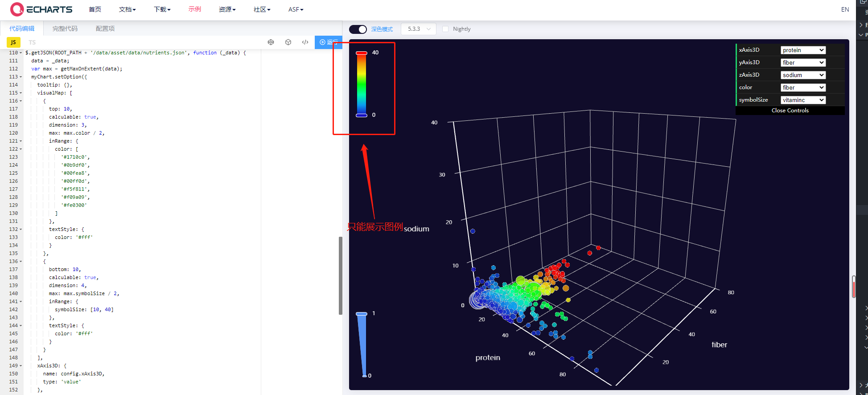The width and height of the screenshot is (868, 395).
Task: Click the code editor vertical scrollbar
Action: (341, 276)
